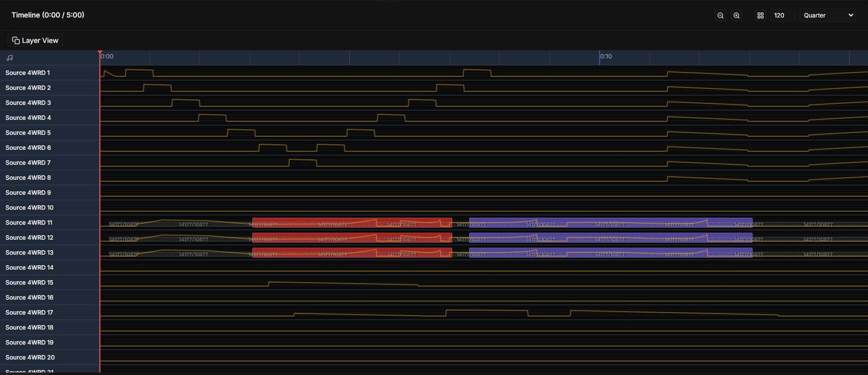868x375 pixels.
Task: Select the Source 4WRD 11 track label
Action: 28,223
